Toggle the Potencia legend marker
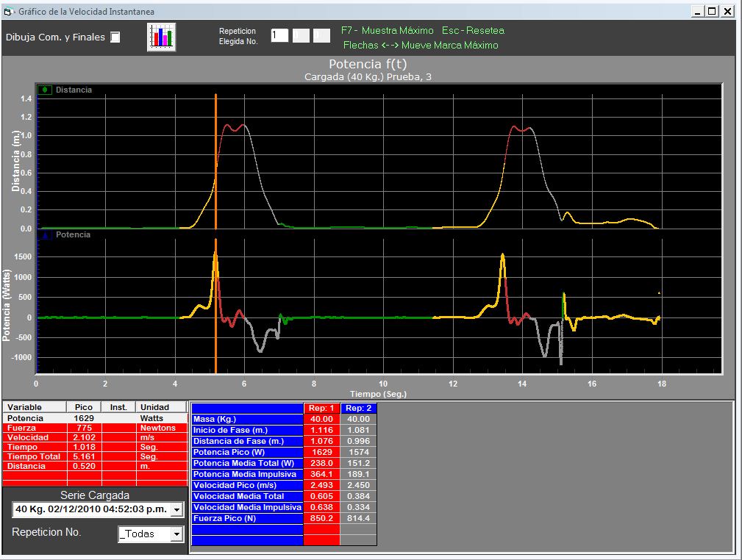The height and width of the screenshot is (560, 742). 45,234
